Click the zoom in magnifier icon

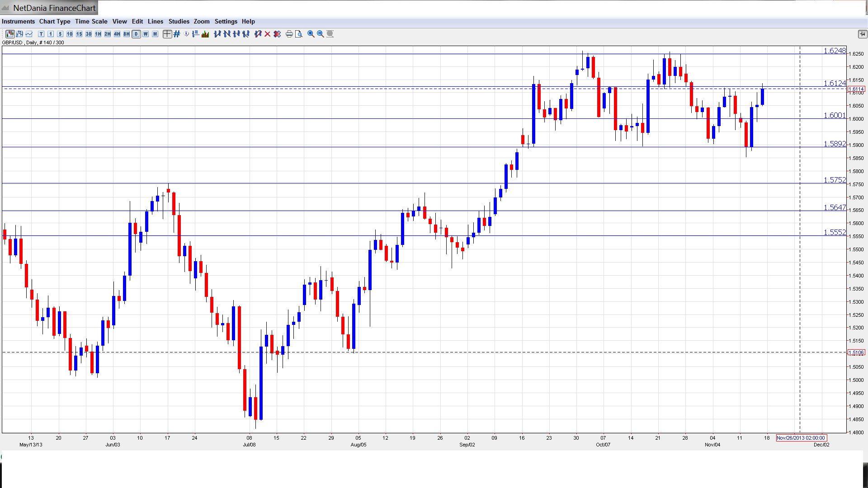pyautogui.click(x=311, y=34)
